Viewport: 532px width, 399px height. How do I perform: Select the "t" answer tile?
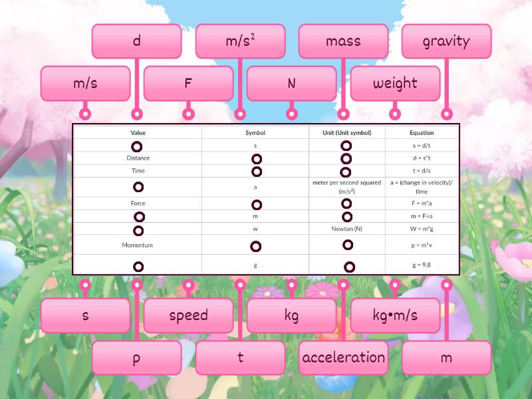(241, 357)
